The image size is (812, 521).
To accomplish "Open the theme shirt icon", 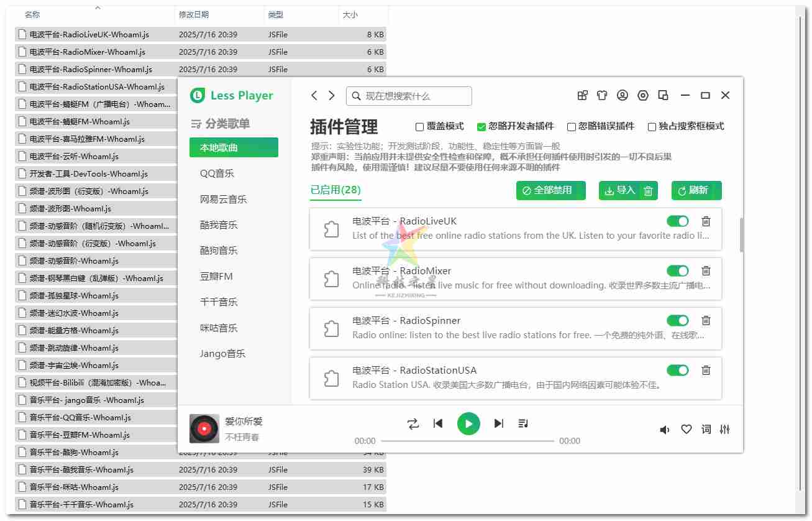I will (602, 95).
